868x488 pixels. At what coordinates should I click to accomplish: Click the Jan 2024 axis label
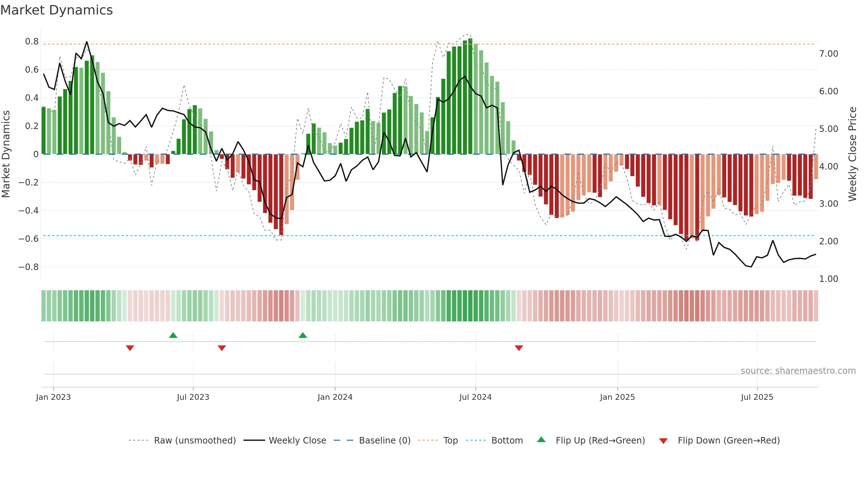(x=335, y=397)
